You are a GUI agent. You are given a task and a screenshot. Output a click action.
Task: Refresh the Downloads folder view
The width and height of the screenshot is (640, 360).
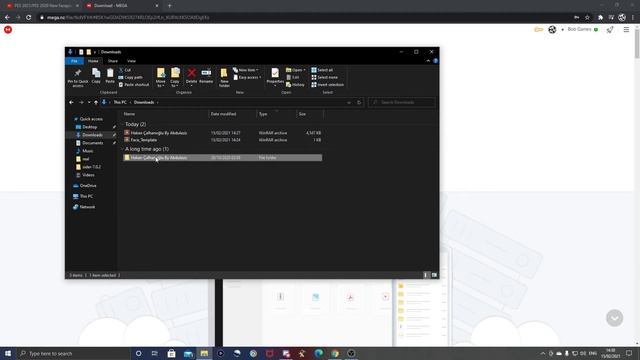tap(359, 102)
